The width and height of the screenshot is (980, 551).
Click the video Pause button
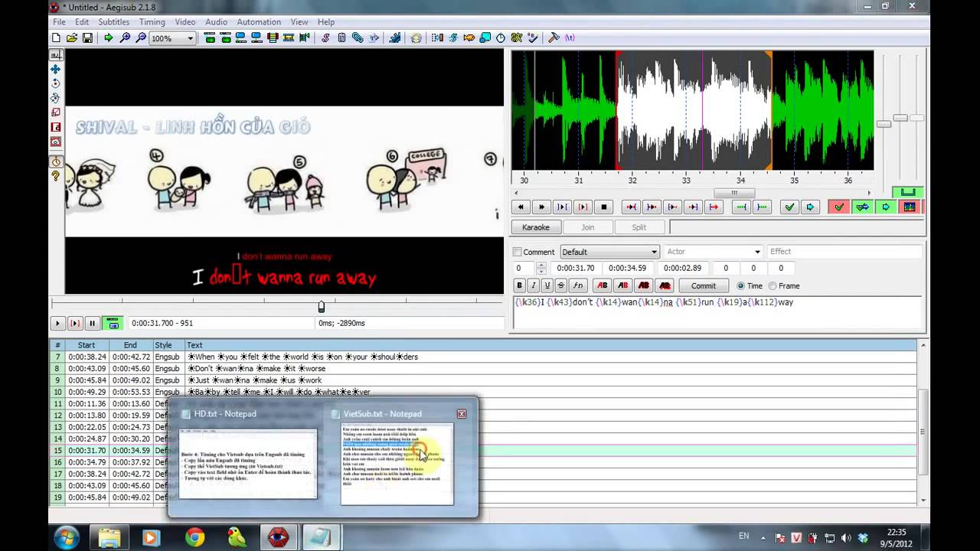point(92,324)
